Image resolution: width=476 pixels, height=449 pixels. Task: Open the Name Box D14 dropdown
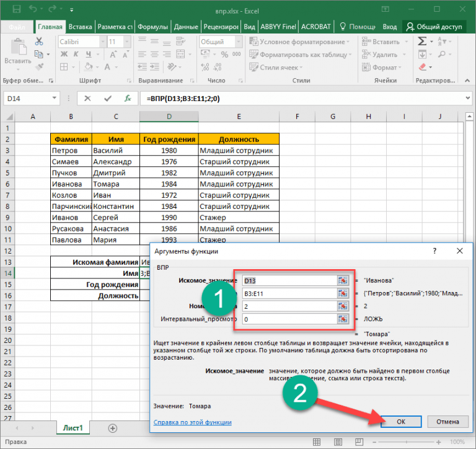coord(54,98)
